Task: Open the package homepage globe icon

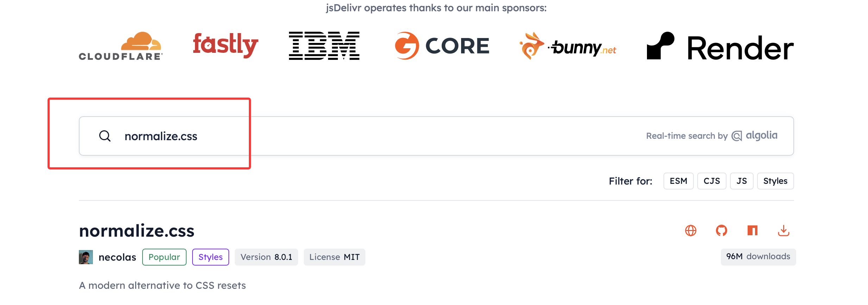Action: pos(691,231)
